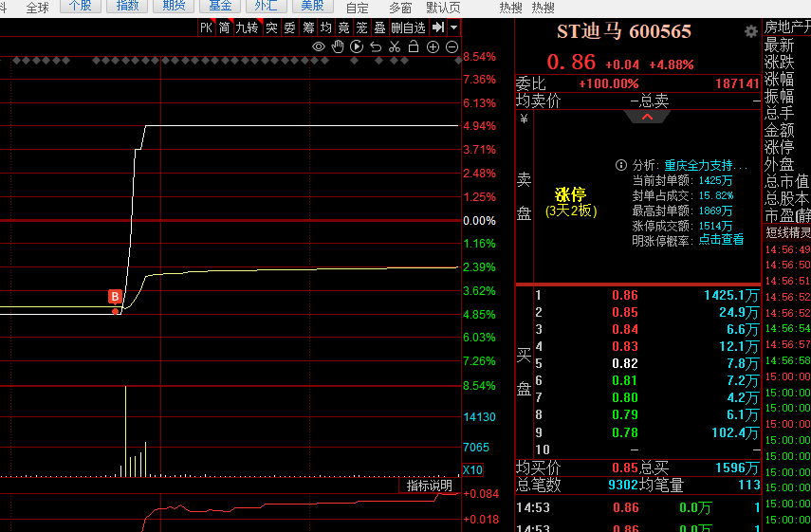This screenshot has height=532, width=811.
Task: Toggle the chart lock icon
Action: tap(414, 46)
